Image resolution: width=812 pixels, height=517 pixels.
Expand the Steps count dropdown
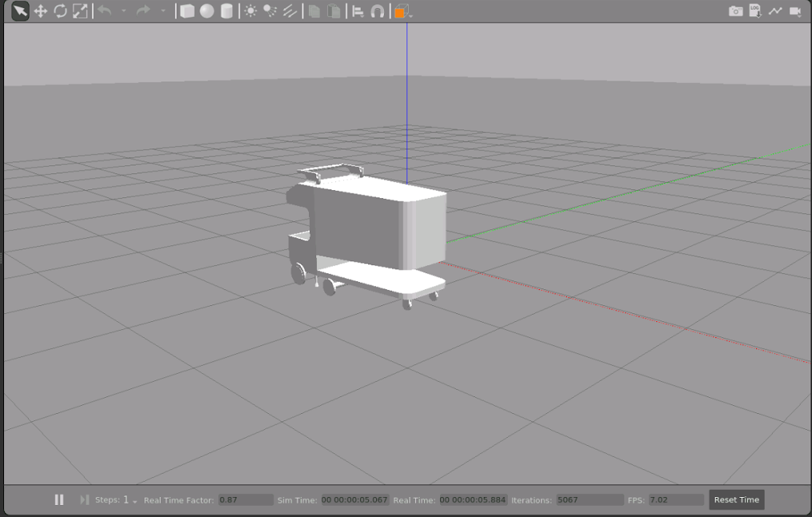[134, 501]
